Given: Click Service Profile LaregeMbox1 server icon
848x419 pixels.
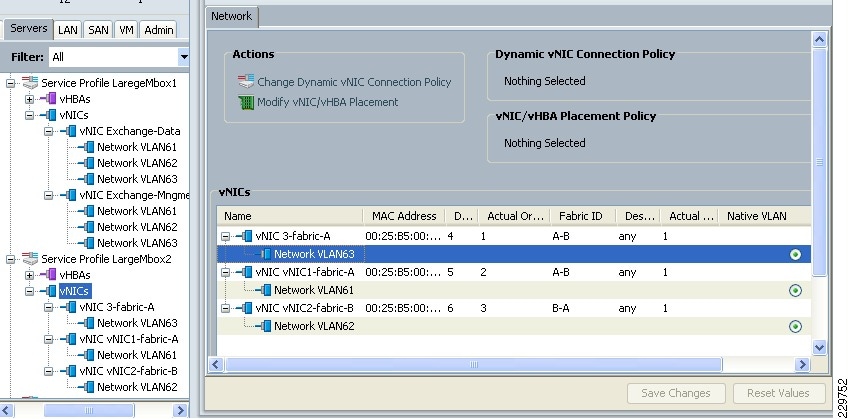Looking at the screenshot, I should [30, 83].
